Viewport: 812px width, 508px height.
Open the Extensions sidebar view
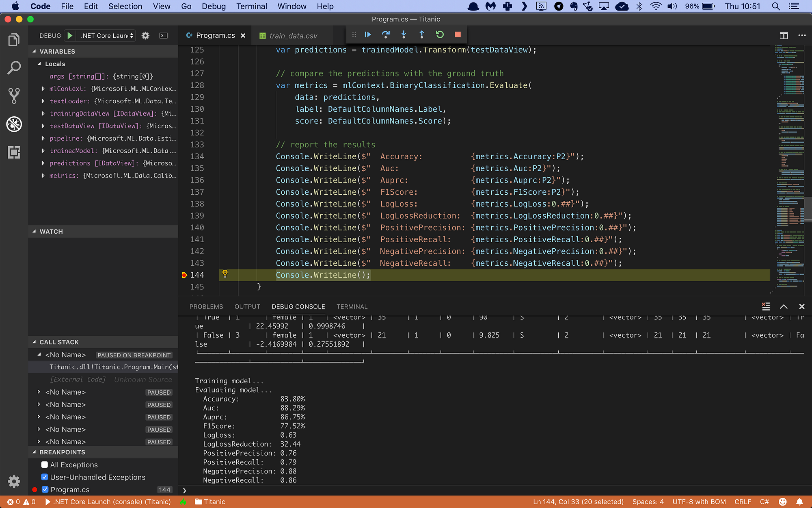point(14,152)
